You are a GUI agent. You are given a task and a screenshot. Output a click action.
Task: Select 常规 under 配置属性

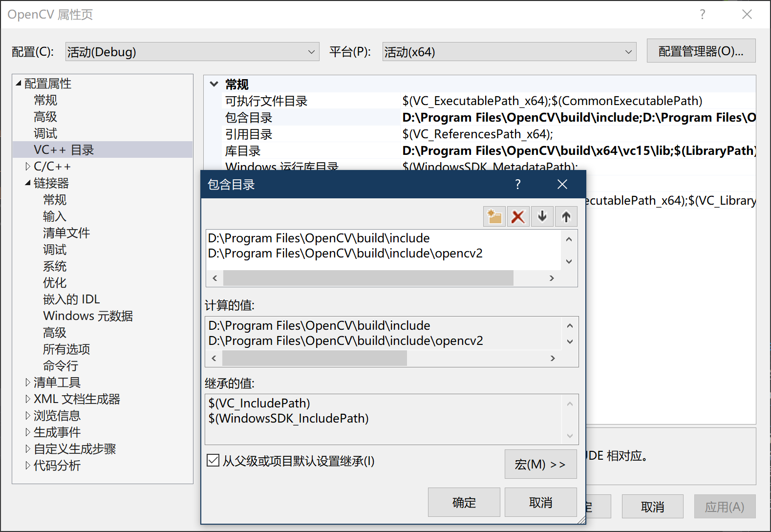point(45,100)
